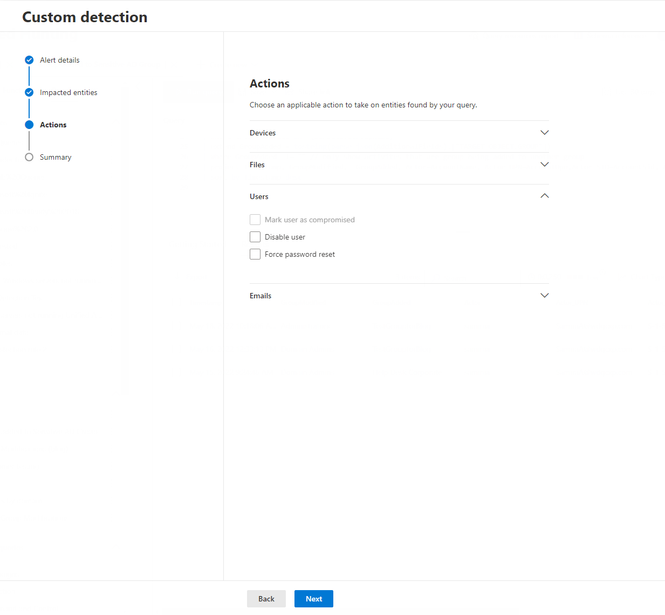Collapse the Users section chevron
665x615 pixels.
pos(544,196)
